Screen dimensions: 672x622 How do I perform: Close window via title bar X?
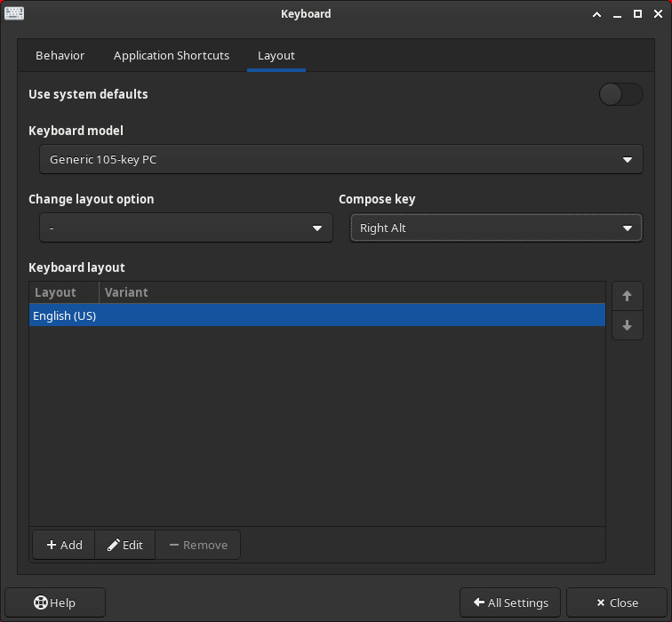(x=659, y=14)
